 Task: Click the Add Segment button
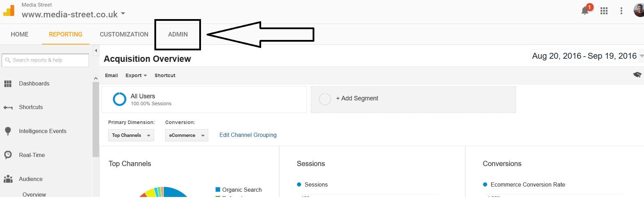coord(357,99)
